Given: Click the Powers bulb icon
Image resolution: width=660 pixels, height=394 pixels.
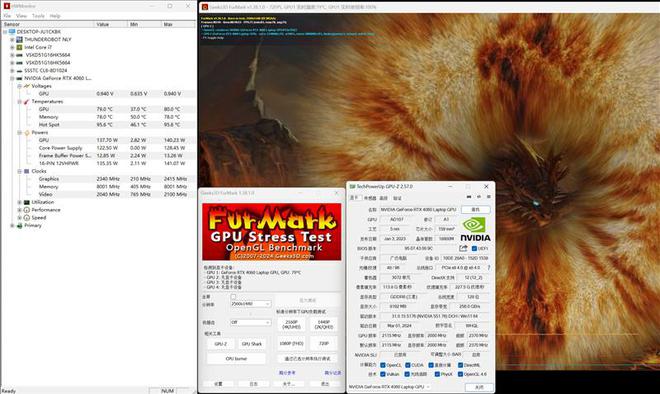Looking at the screenshot, I should tap(27, 132).
